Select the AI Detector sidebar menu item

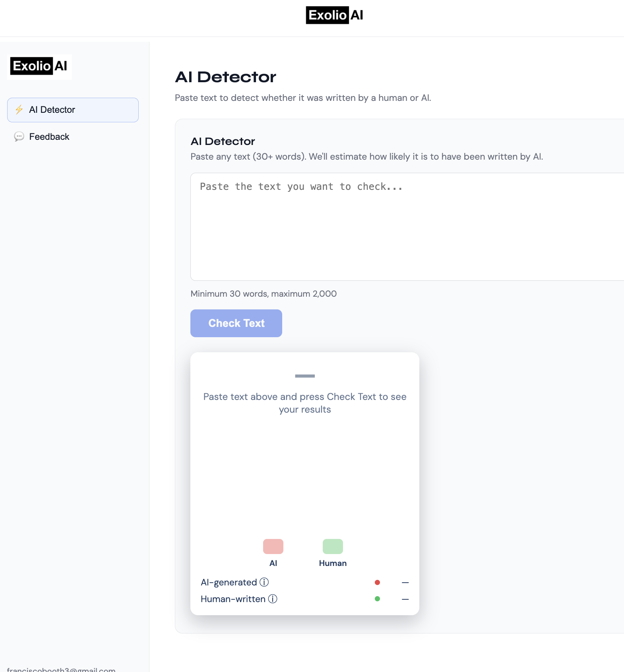(73, 110)
